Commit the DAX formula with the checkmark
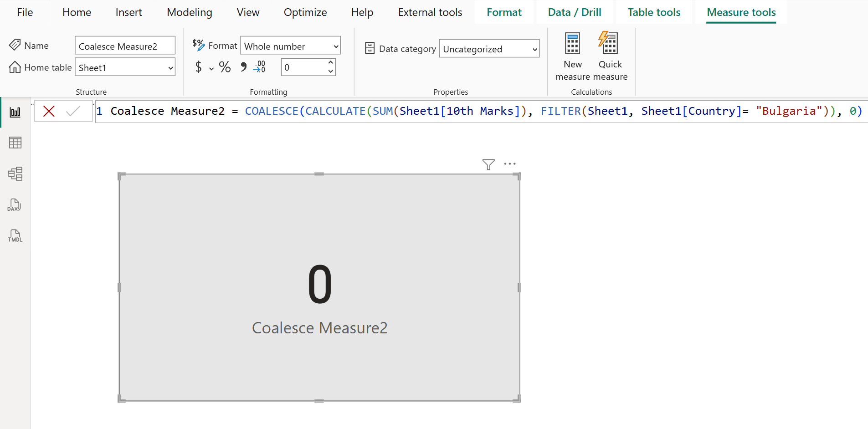The width and height of the screenshot is (868, 429). (x=74, y=111)
